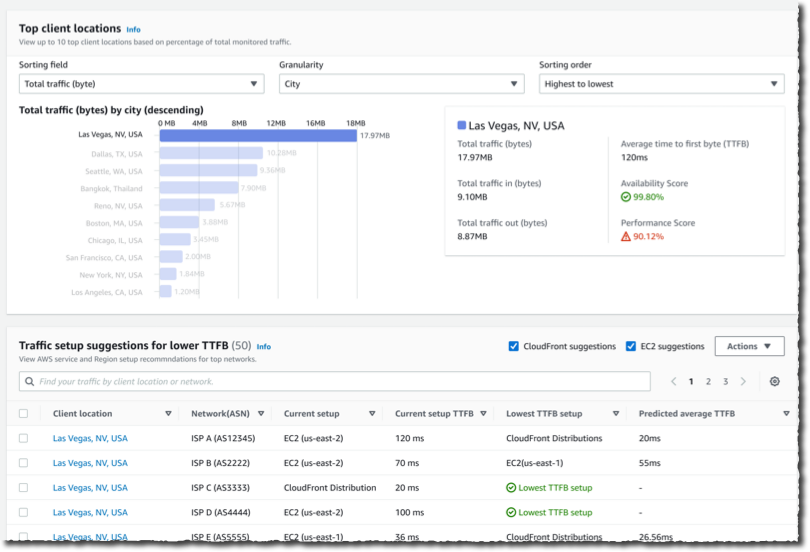
Task: Sort by the Network(ASN) column arrow
Action: coord(261,414)
